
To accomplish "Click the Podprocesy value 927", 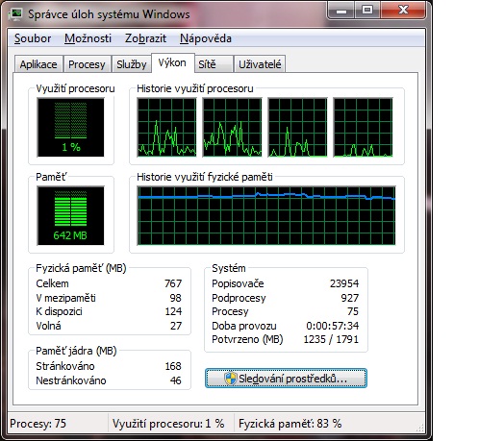I will coord(350,298).
